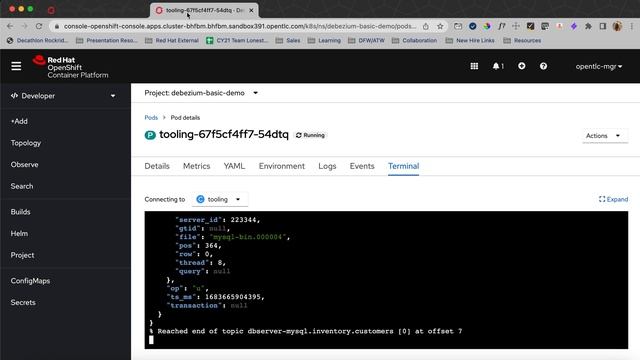Open Search in the sidebar
640x360 pixels.
(22, 186)
